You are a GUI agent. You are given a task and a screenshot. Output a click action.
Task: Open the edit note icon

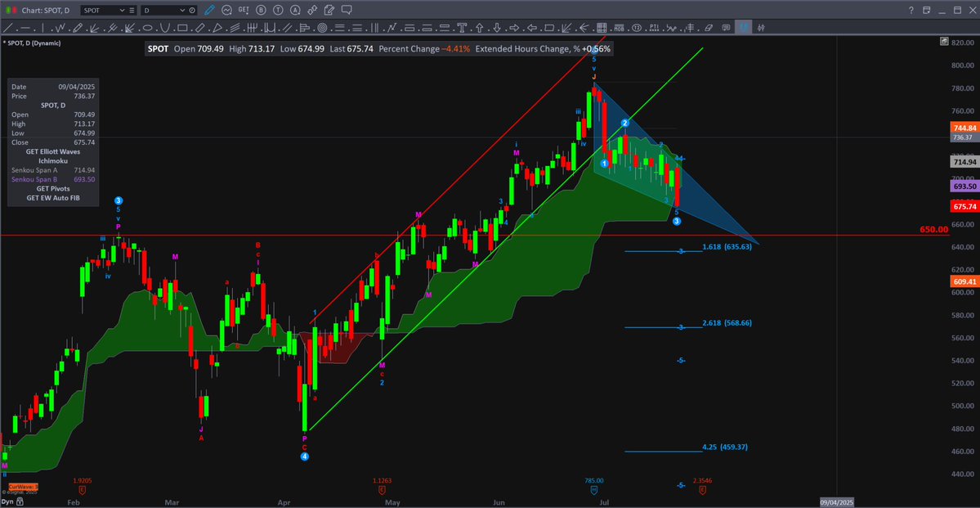pyautogui.click(x=329, y=10)
